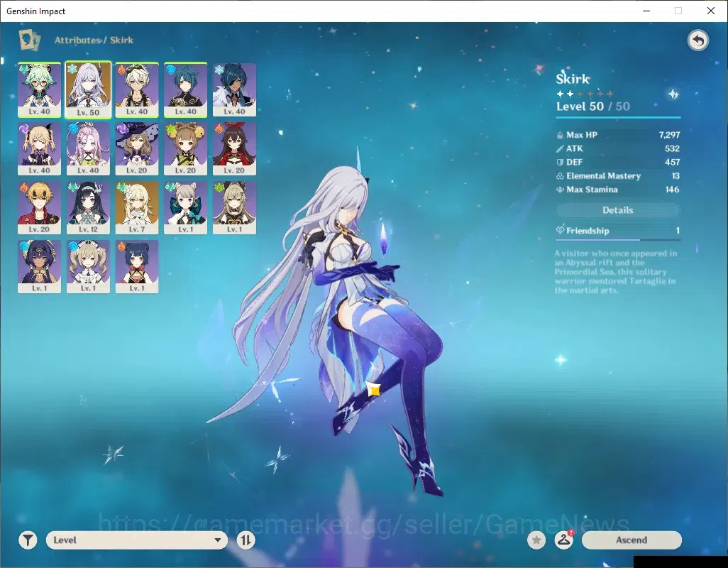The height and width of the screenshot is (568, 728).
Task: Select Xingqiu's Lv. 40 portrait with blue hair
Action: (186, 89)
